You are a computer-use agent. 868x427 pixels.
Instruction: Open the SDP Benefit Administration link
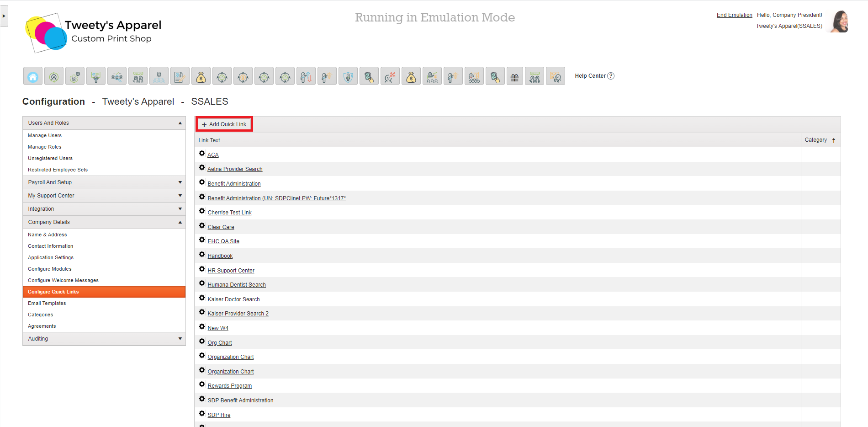pos(240,400)
